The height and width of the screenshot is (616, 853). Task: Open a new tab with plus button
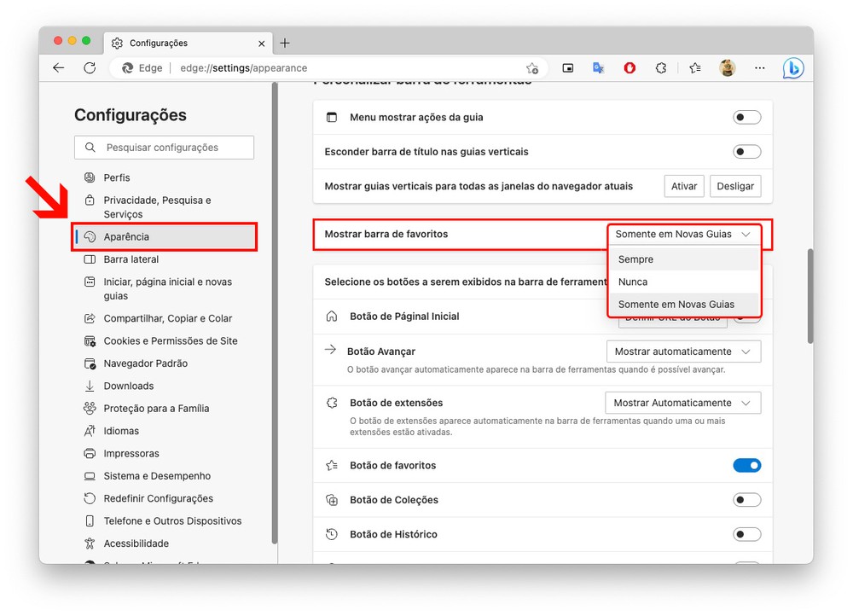[x=285, y=43]
